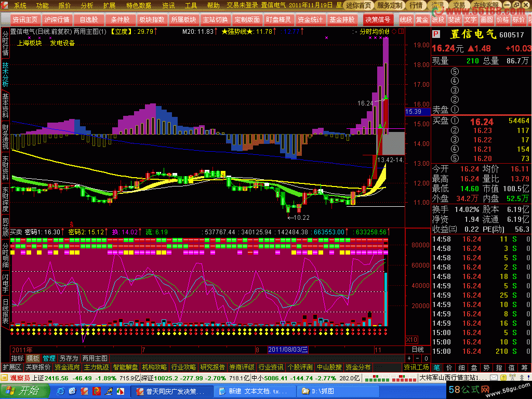This screenshot has width=532, height=399.
Task: Go to 自选股 watchlist
Action: point(88,20)
